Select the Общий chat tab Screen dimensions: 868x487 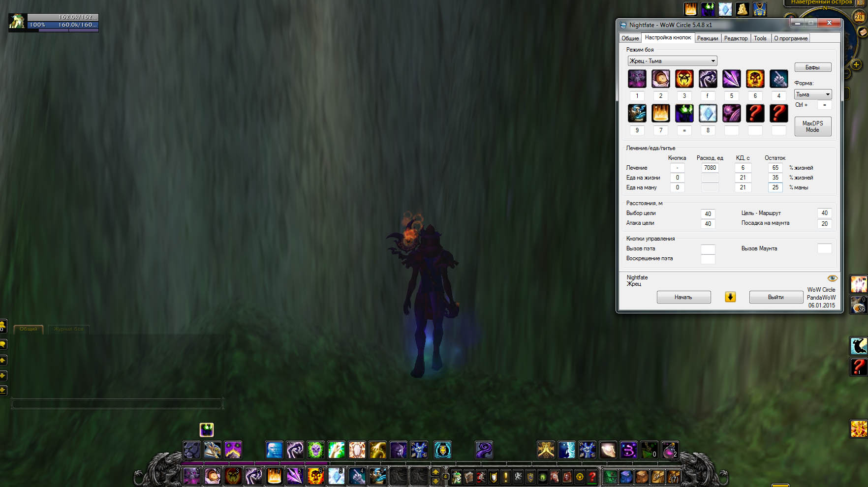pyautogui.click(x=29, y=329)
